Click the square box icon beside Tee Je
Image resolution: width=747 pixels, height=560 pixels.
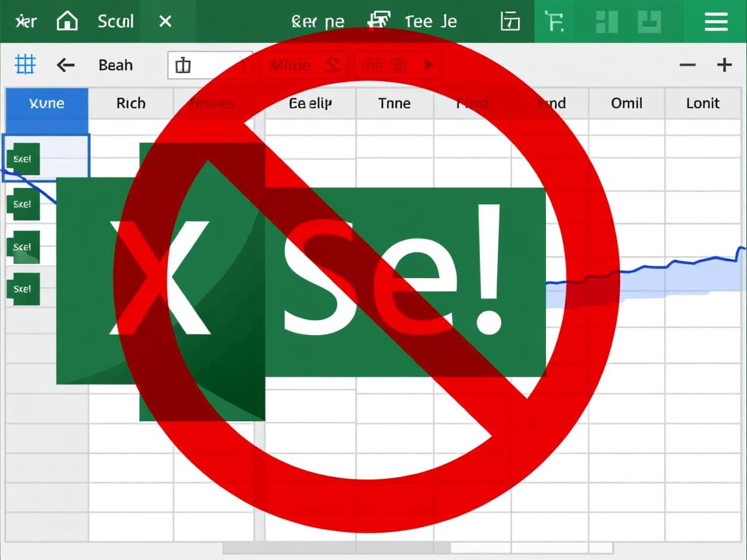point(510,21)
